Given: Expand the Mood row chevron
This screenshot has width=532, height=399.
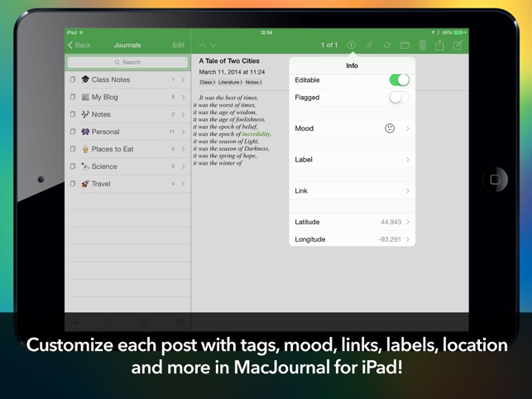Looking at the screenshot, I should 408,128.
